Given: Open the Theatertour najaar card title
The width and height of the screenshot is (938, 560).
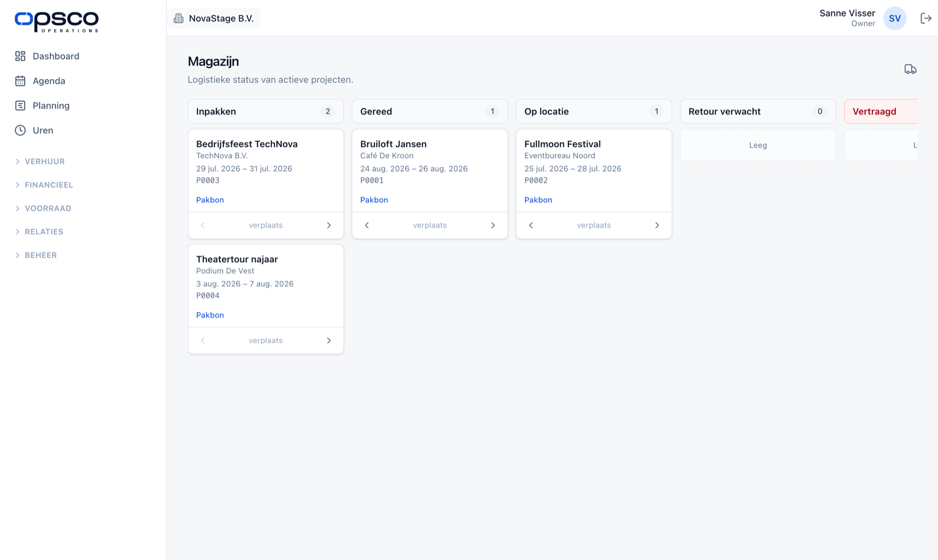Looking at the screenshot, I should 237,259.
